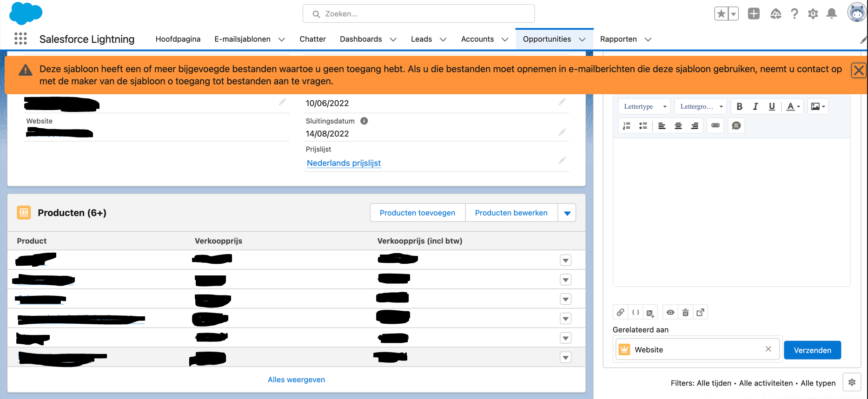Screen dimensions: 868x399
Task: Open the Lettergrootte size dropdown
Action: 701,106
